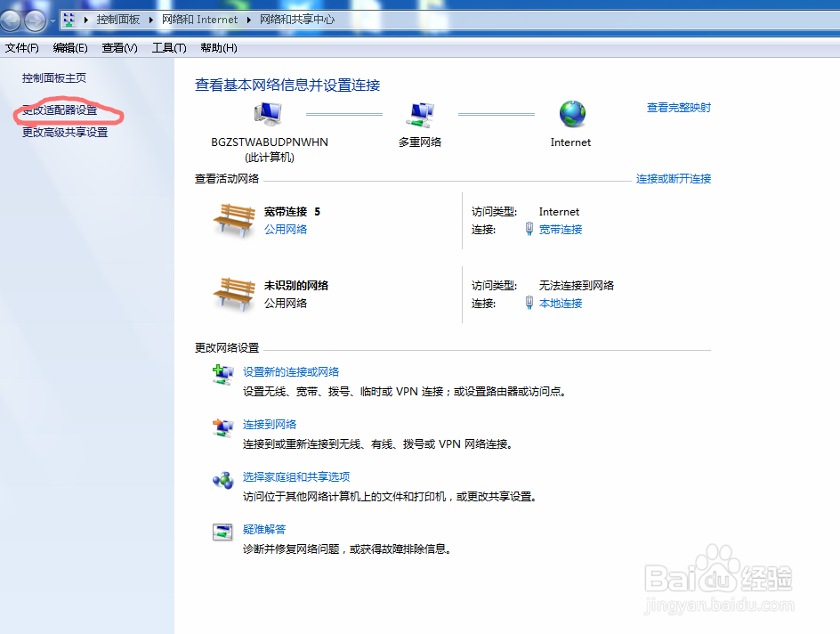Click the 选择家庭组和共享选项 homegroup icon

pos(222,478)
